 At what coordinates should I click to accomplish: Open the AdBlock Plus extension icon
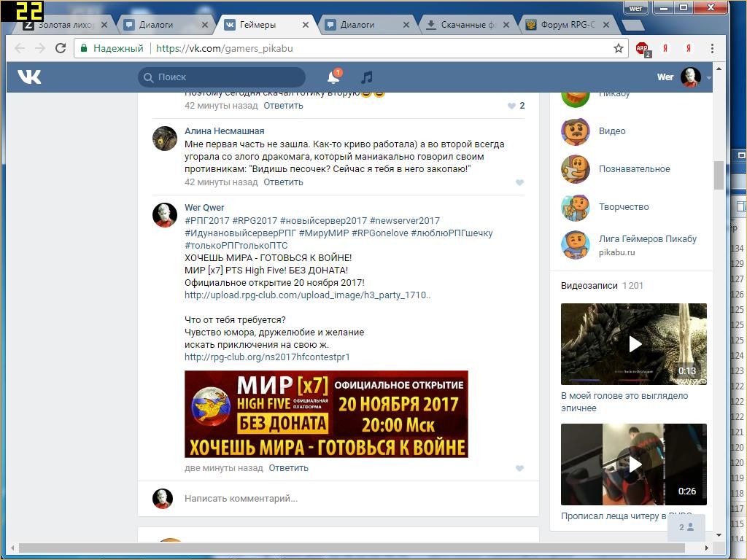[642, 49]
